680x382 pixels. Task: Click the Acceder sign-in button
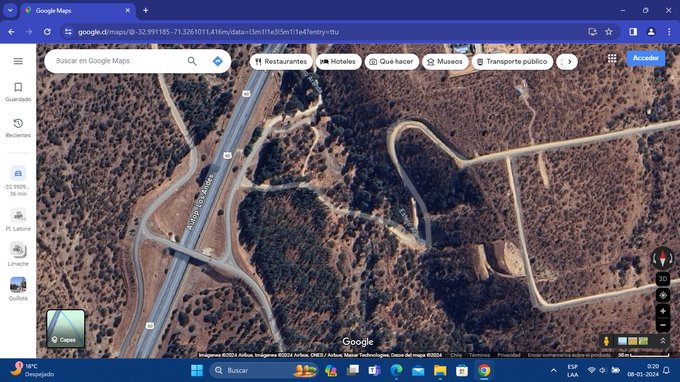click(645, 58)
